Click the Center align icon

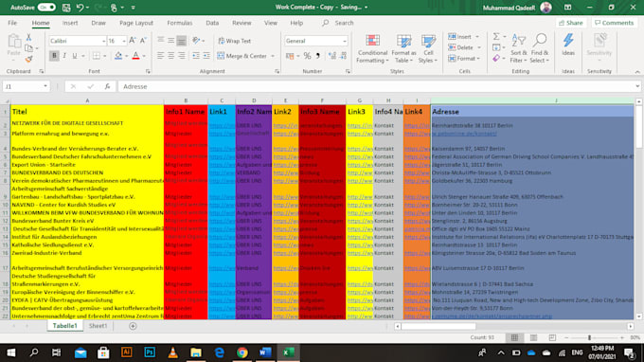(170, 56)
